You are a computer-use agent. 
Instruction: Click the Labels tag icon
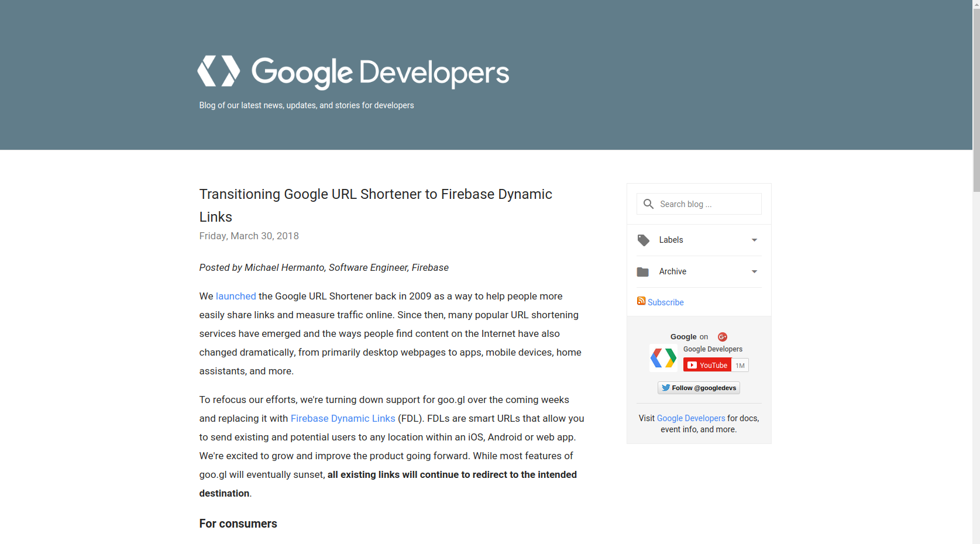pos(643,240)
